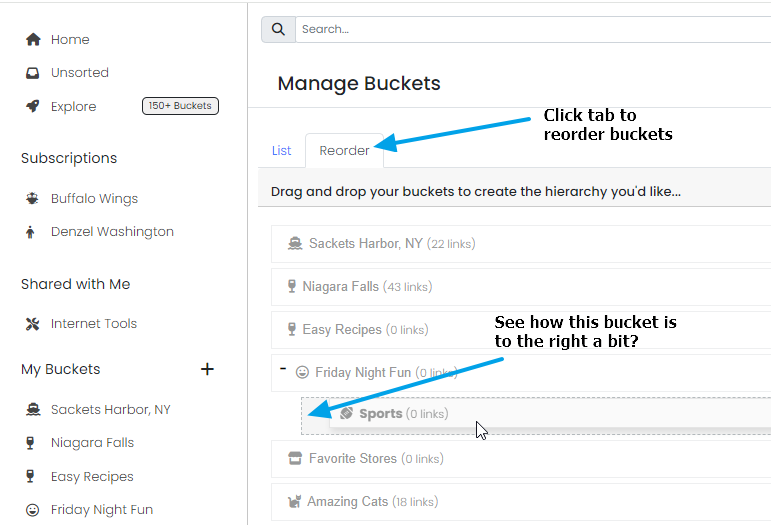Click the cat icon beside Amazing Cats
Image resolution: width=771 pixels, height=525 pixels.
[295, 501]
